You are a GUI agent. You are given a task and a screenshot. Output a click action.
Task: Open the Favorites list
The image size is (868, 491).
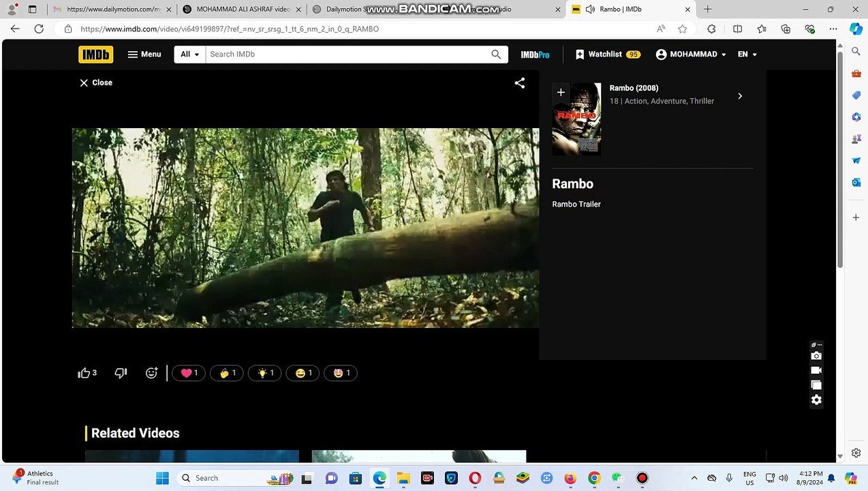762,29
